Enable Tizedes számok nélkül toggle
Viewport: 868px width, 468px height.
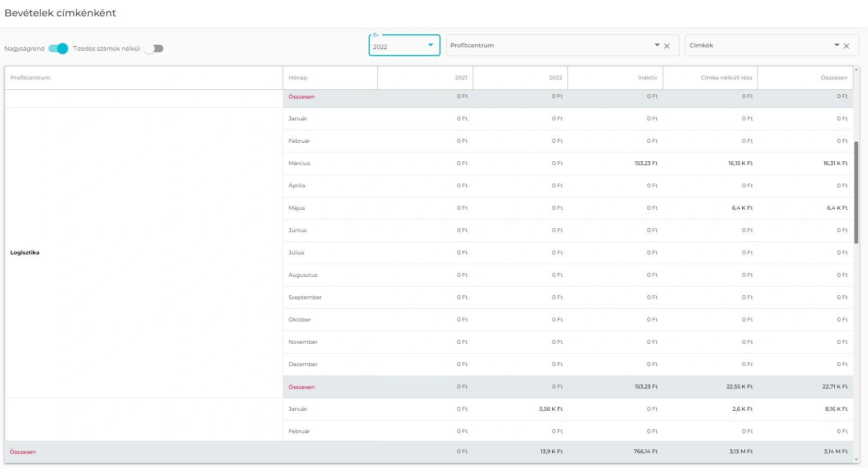154,48
